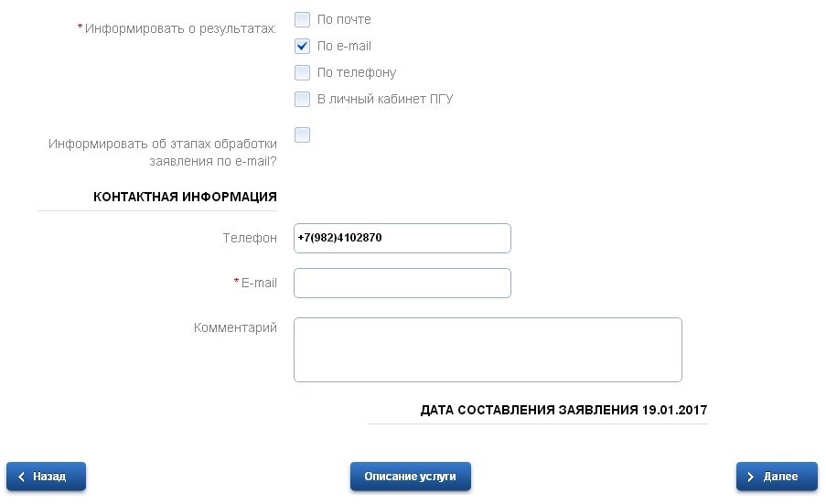Focus the Телефон input field
The height and width of the screenshot is (504, 826).
coord(402,238)
